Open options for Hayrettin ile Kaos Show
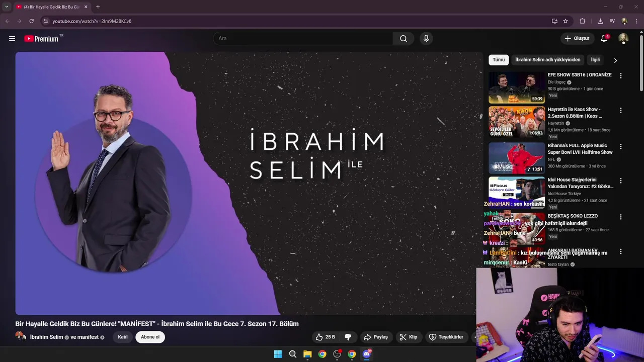 [620, 111]
